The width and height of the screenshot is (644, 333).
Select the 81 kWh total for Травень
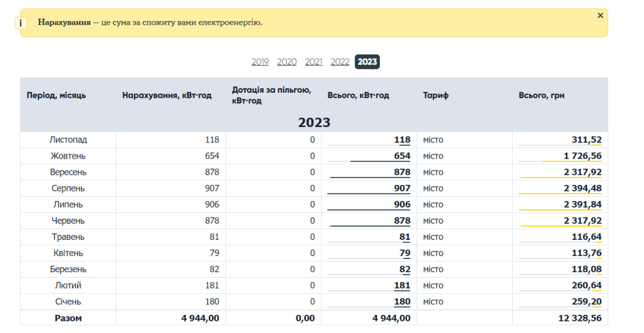pyautogui.click(x=405, y=237)
